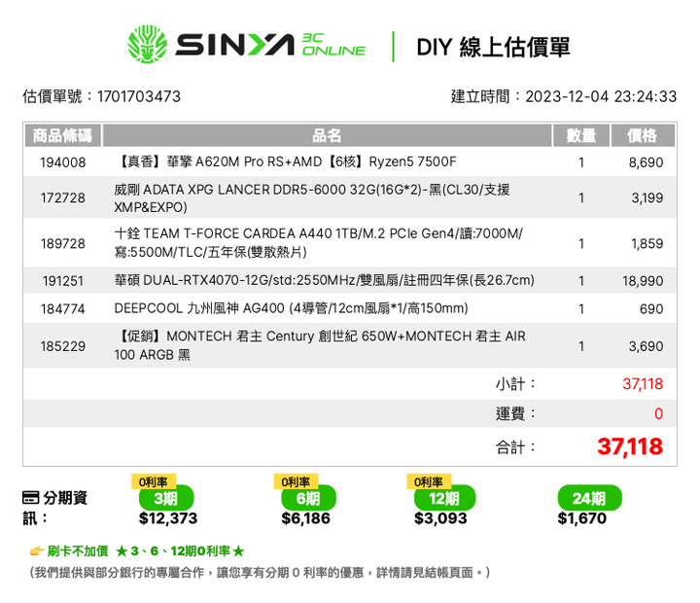Image resolution: width=700 pixels, height=603 pixels.
Task: Click the MONTECH Century 650W item name
Action: tap(320, 345)
